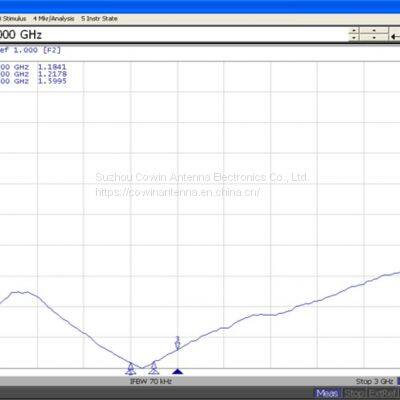Click the marker readout value 1.5995
This screenshot has width=400, height=400.
pos(52,81)
